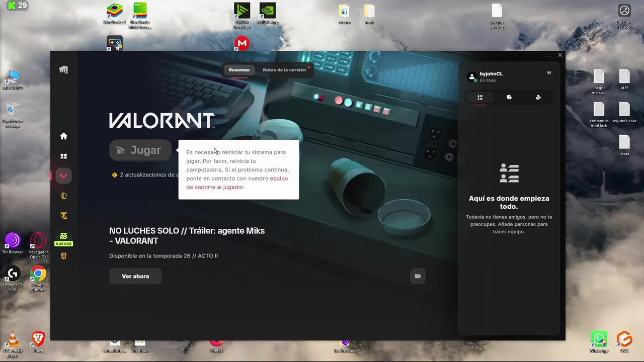The height and width of the screenshot is (362, 644).
Task: Open the Papelera de reciclaje icon
Action: tap(13, 115)
